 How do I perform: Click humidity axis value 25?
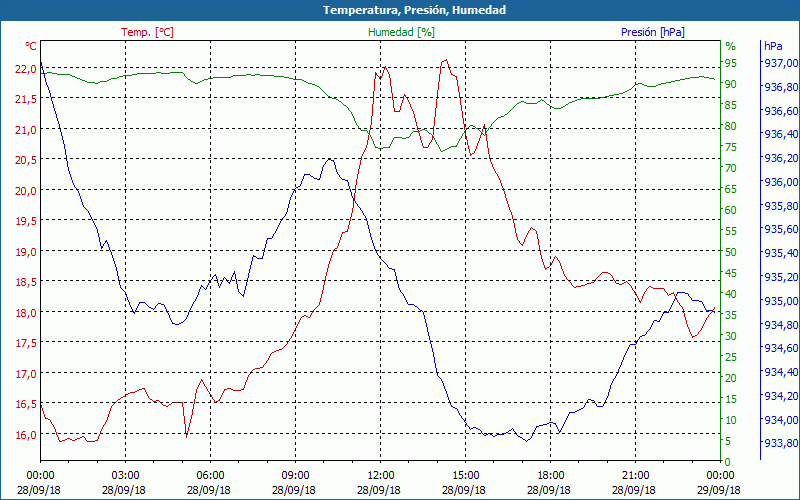[731, 357]
